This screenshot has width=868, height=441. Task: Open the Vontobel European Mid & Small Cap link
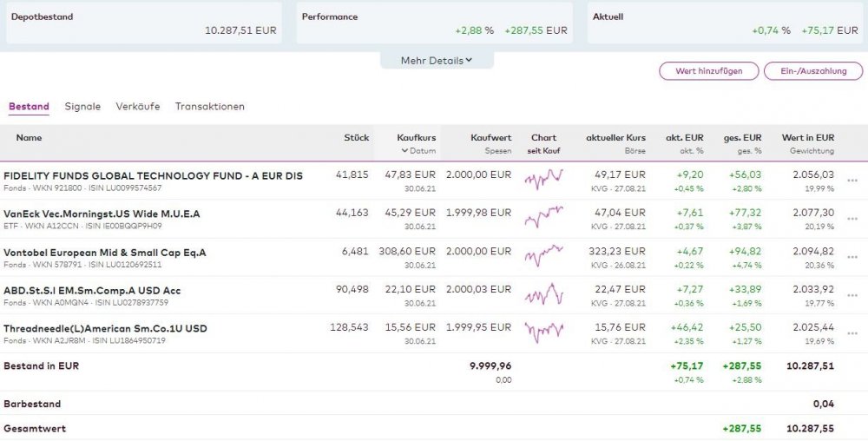tap(105, 252)
